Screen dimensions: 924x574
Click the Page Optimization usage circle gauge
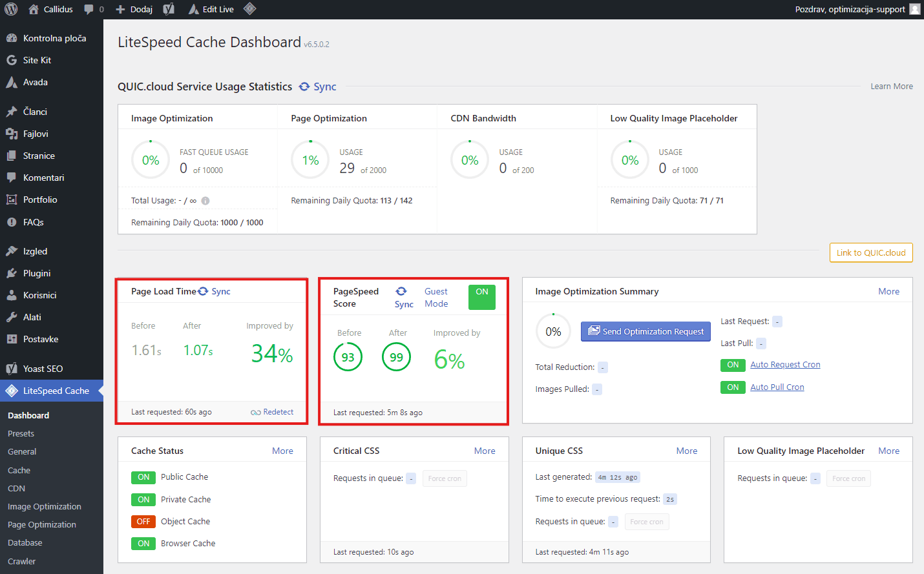click(310, 160)
